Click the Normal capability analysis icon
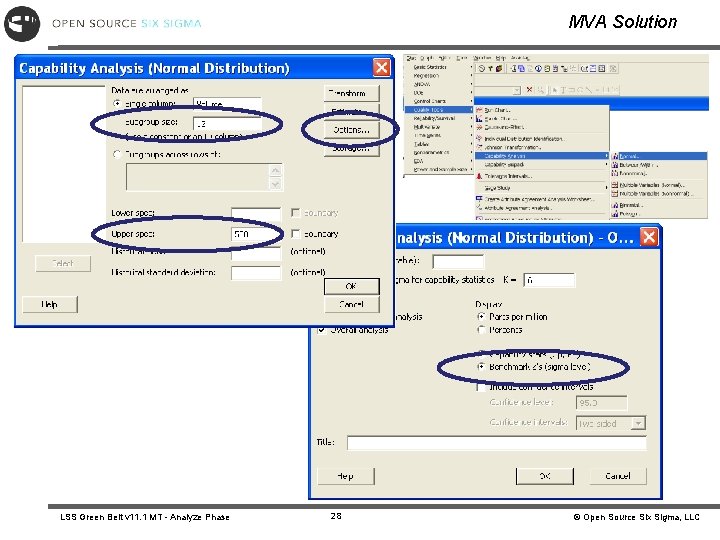Image resolution: width=720 pixels, height=540 pixels. click(x=615, y=156)
